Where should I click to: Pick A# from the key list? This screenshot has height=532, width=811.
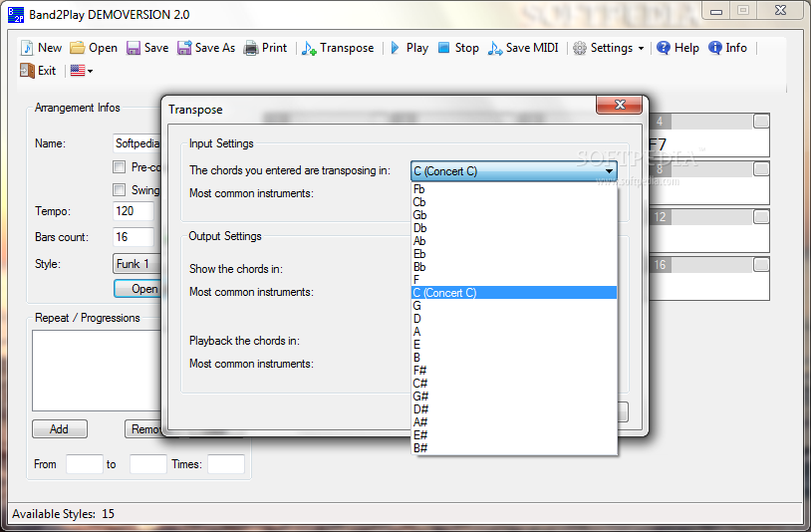pyautogui.click(x=514, y=421)
